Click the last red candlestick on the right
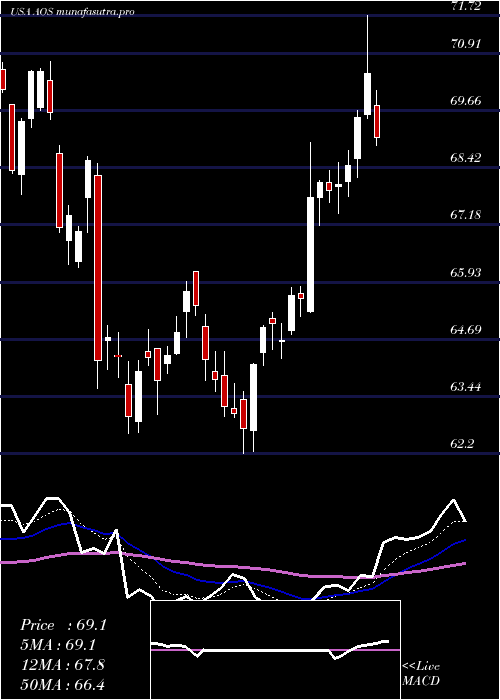Screen dimensions: 500x700 pos(377,121)
